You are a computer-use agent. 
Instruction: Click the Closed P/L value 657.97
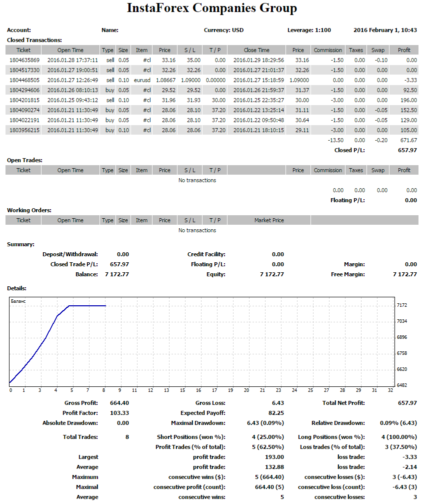[x=407, y=150]
